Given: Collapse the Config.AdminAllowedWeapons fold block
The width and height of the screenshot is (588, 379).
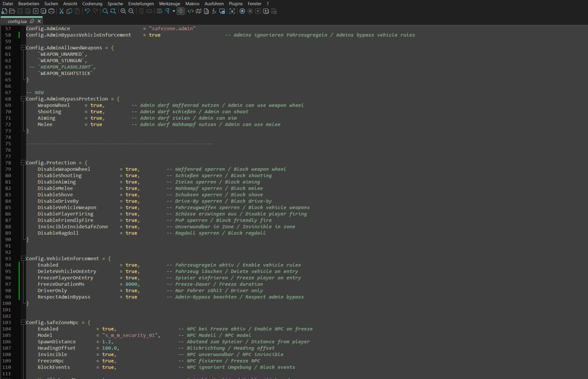Looking at the screenshot, I should point(23,48).
